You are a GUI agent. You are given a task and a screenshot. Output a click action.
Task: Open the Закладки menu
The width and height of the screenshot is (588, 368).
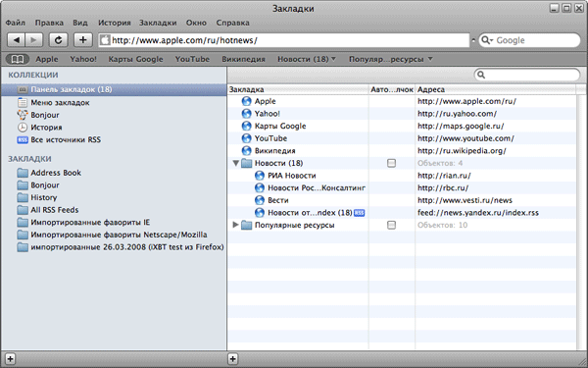point(158,23)
